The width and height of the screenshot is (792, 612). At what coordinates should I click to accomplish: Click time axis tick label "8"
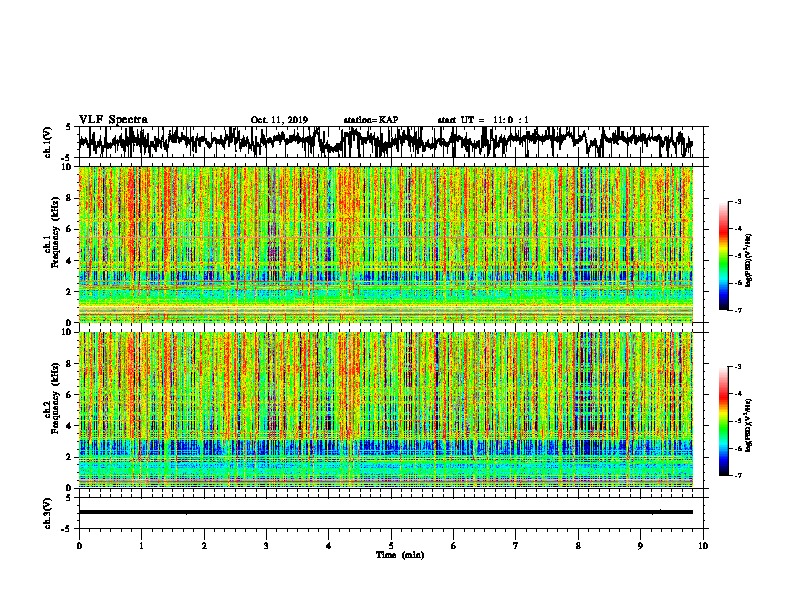578,546
